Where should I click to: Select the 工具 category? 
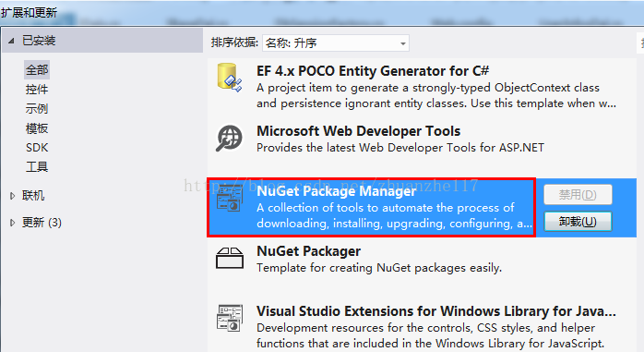[37, 166]
